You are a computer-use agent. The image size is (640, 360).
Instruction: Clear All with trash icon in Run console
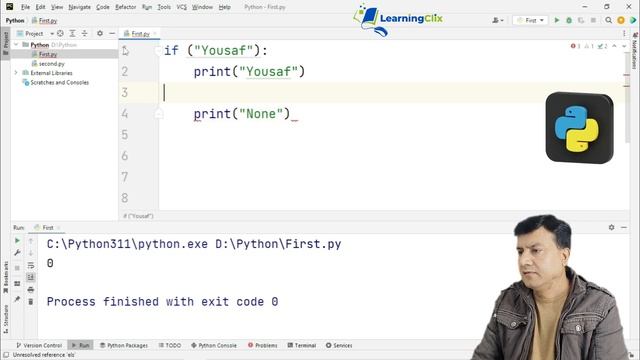[31, 302]
